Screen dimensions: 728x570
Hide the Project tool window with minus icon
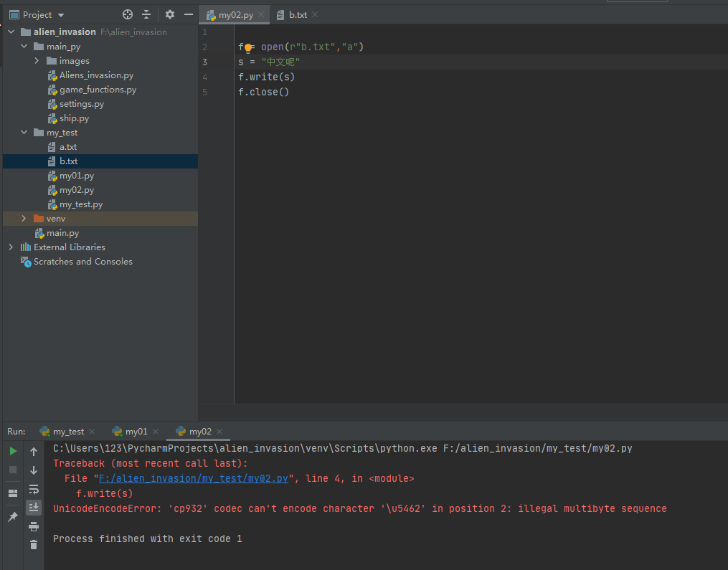pos(189,15)
